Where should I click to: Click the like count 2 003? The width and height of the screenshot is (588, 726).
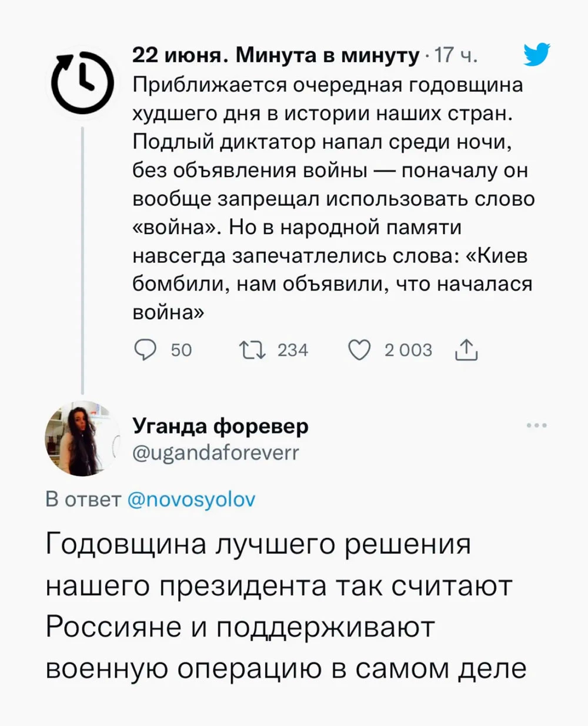tap(408, 350)
